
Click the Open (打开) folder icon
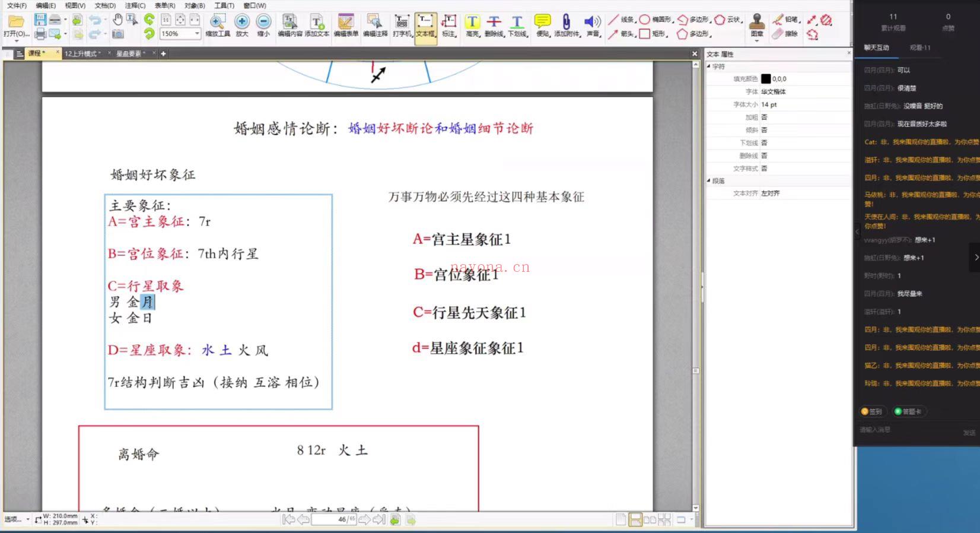point(16,21)
